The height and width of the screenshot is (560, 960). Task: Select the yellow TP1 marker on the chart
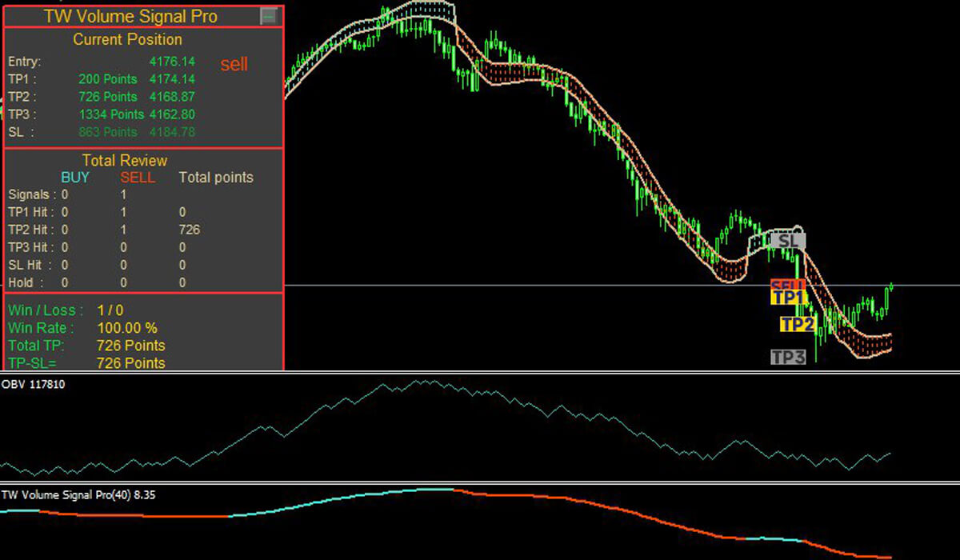click(789, 298)
